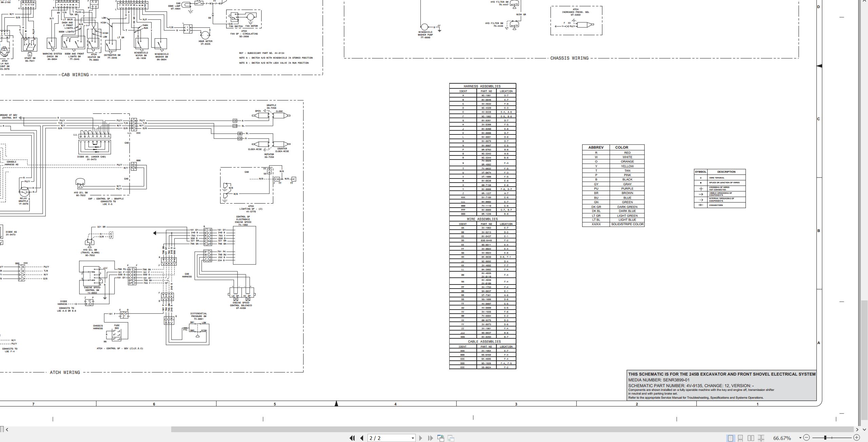Click the next view icon

pyautogui.click(x=451, y=438)
